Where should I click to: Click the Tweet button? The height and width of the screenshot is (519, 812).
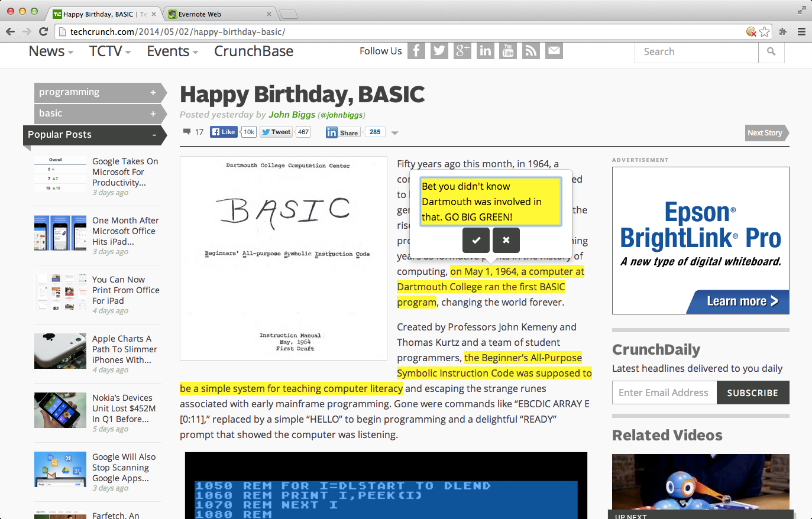click(276, 132)
